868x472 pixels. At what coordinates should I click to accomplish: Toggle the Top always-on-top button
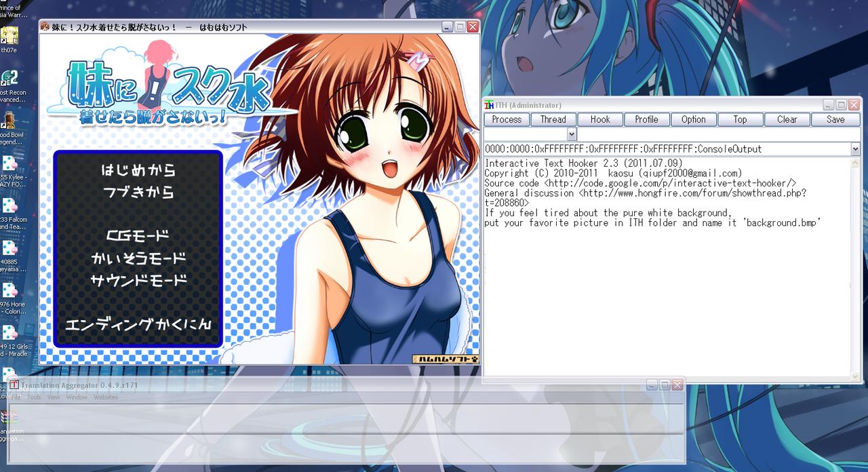click(x=740, y=119)
